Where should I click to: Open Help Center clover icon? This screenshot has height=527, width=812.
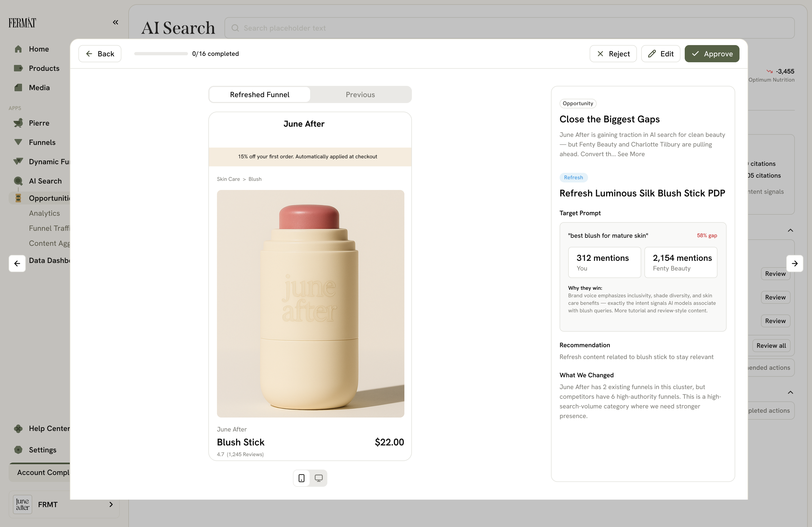[19, 429]
